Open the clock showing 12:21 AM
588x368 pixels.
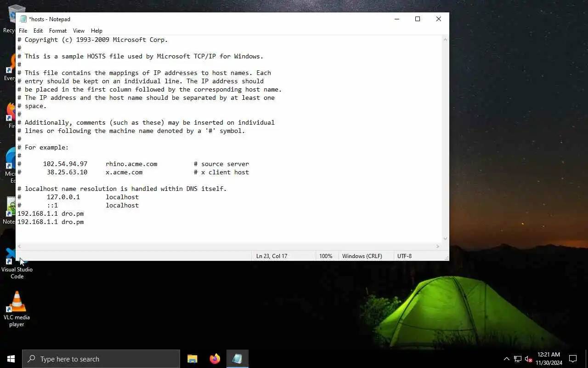click(548, 359)
